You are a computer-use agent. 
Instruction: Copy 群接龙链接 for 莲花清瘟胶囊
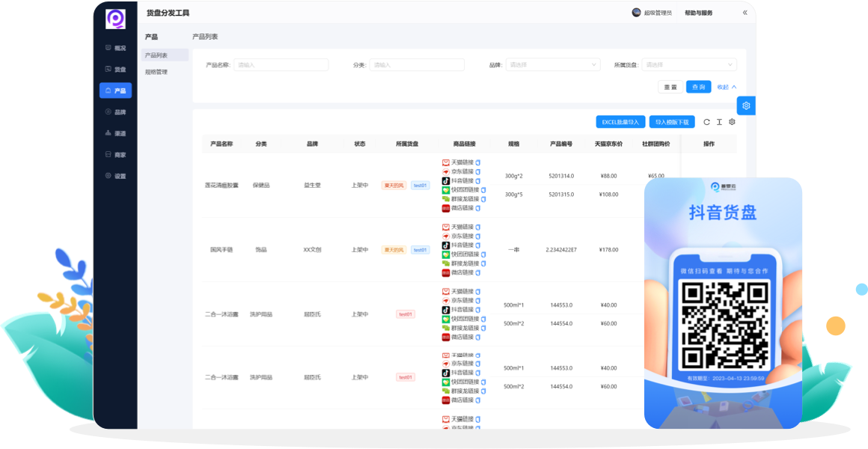point(483,199)
